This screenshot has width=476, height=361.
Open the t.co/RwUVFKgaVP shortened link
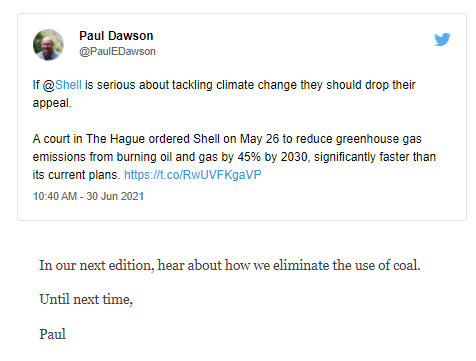coord(193,175)
